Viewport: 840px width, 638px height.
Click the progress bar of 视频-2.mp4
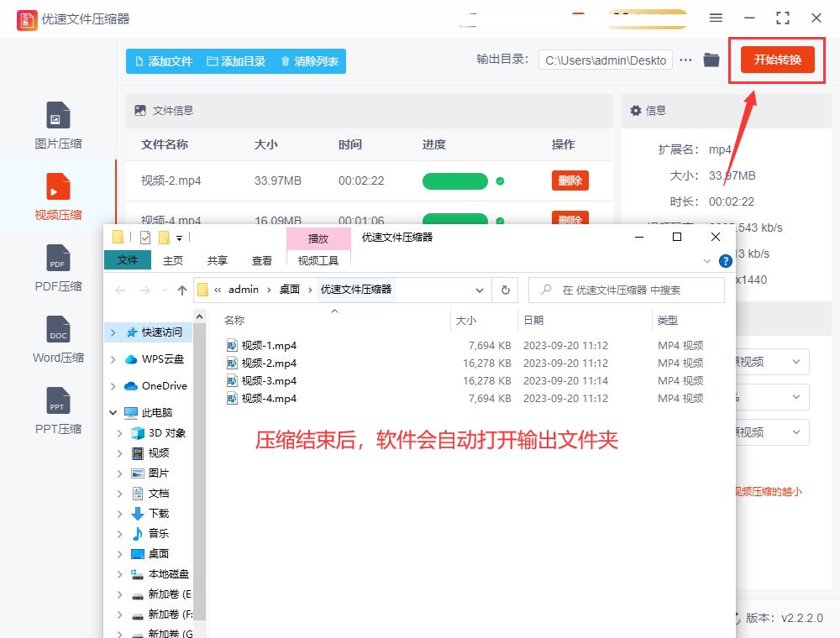(454, 181)
